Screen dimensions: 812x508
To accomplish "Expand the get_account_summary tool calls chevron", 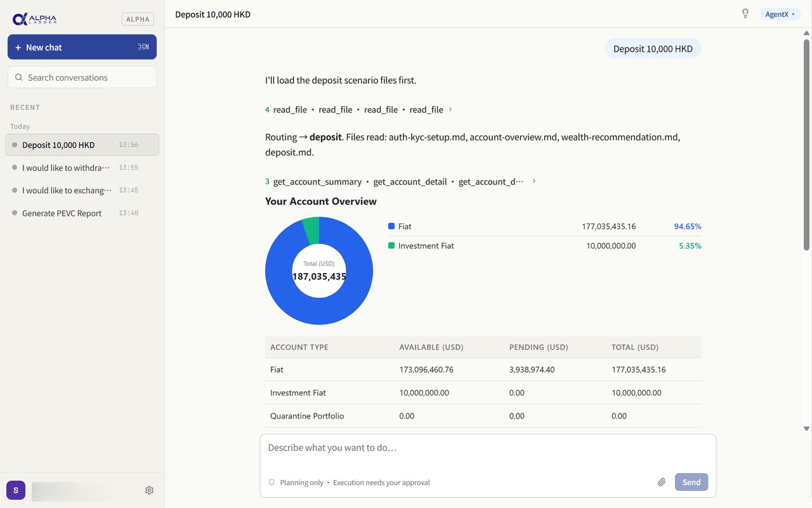I will [534, 181].
